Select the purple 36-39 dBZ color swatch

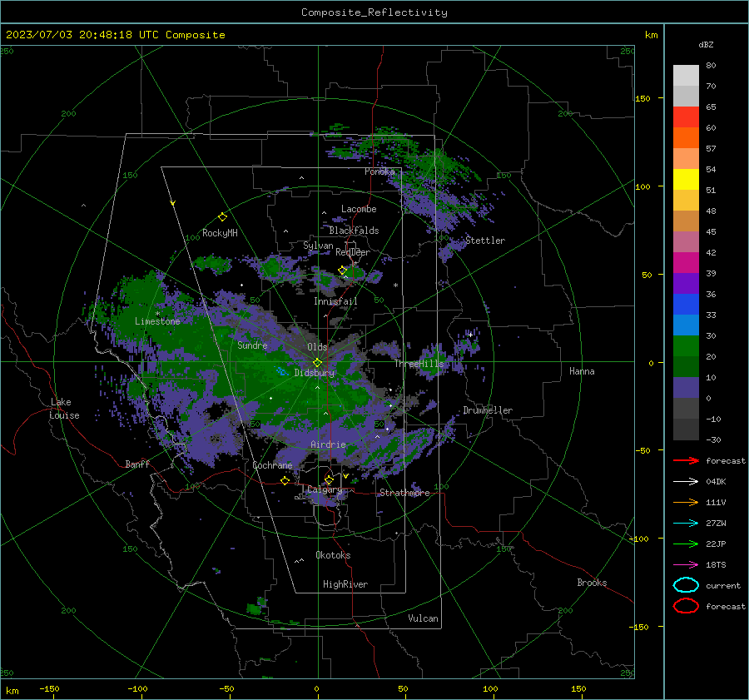[686, 284]
